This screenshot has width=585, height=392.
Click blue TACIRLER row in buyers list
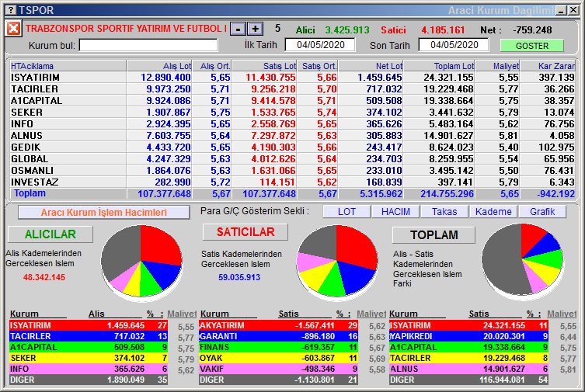(89, 336)
